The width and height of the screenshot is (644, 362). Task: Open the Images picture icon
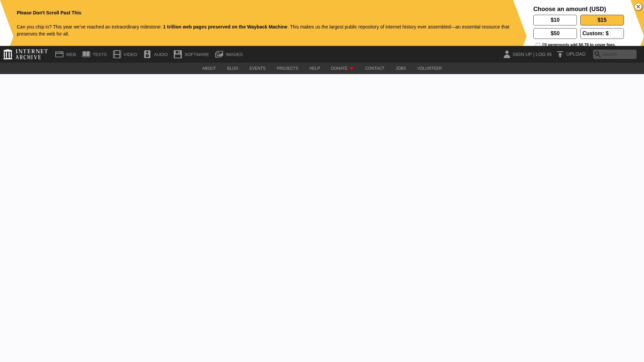click(219, 54)
